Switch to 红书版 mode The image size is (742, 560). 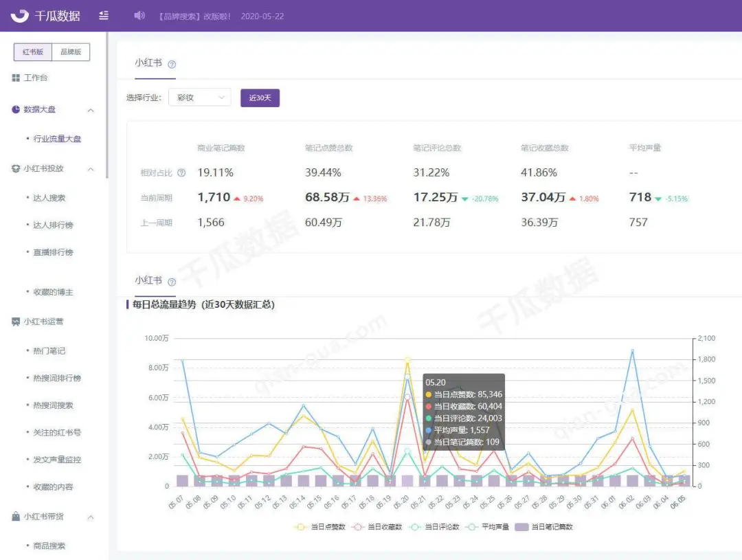[x=33, y=52]
